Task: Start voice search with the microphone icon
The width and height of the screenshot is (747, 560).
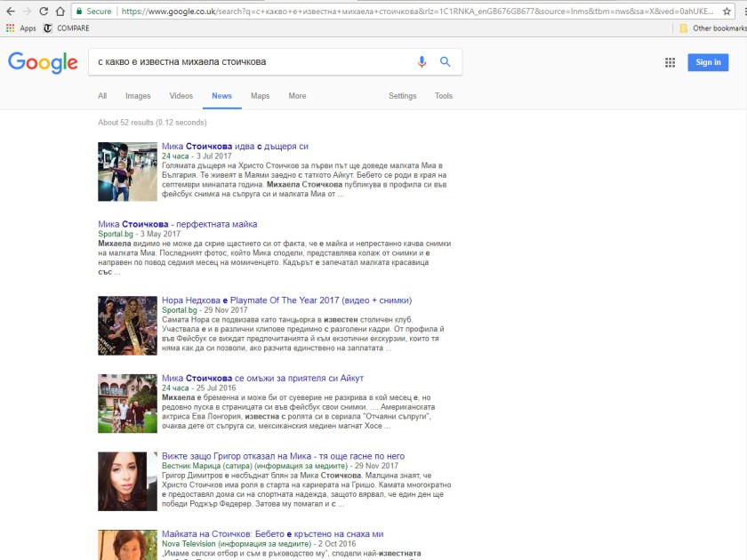Action: point(422,62)
